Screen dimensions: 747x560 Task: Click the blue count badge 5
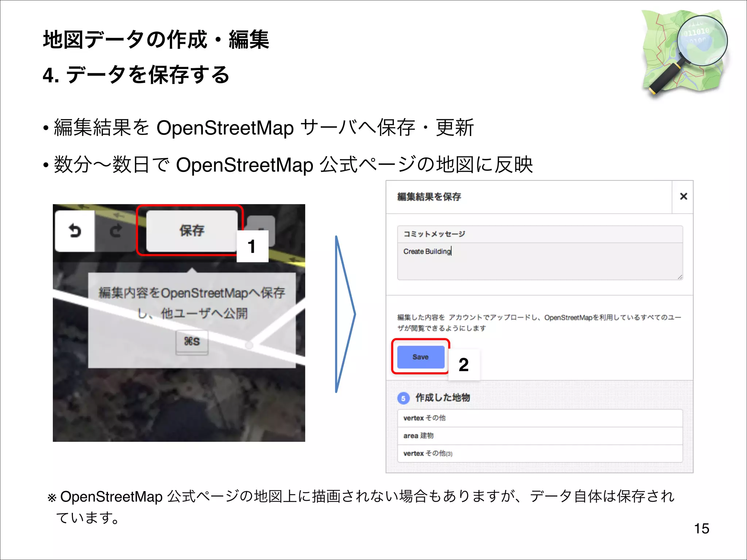403,398
